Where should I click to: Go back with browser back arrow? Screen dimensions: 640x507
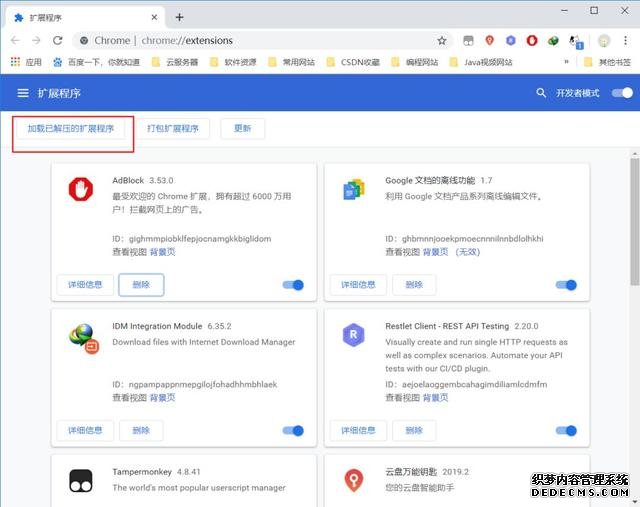[15, 40]
